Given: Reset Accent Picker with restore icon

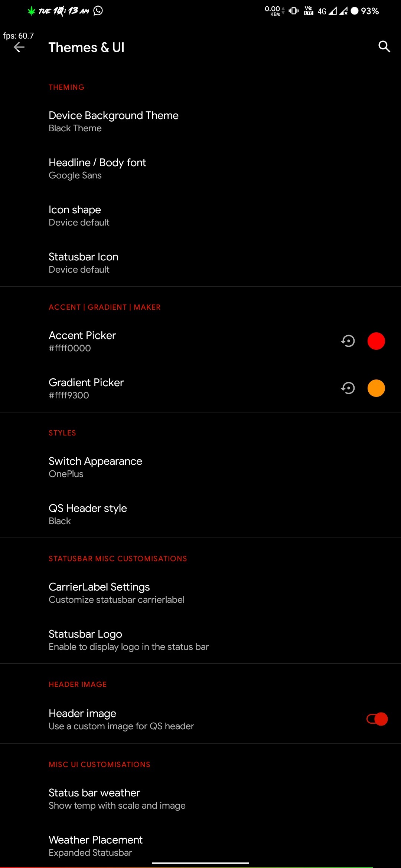Looking at the screenshot, I should (348, 341).
